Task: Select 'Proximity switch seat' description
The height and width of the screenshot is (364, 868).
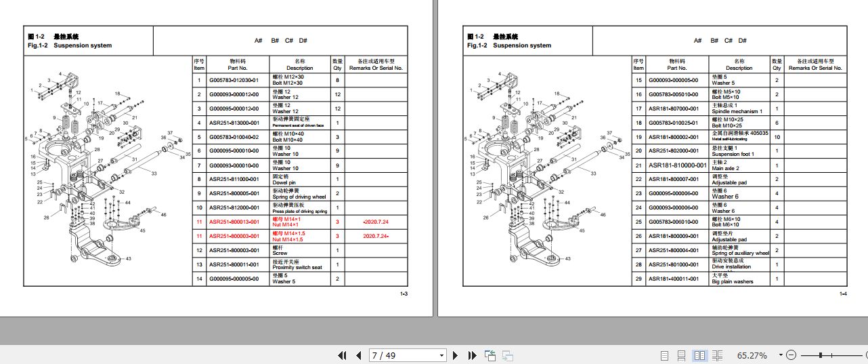Action: click(297, 268)
